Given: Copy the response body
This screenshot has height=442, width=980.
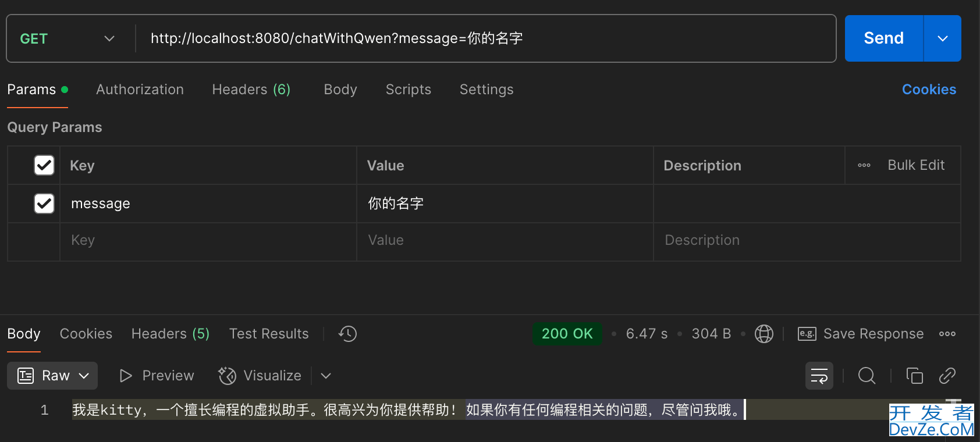Looking at the screenshot, I should (x=914, y=376).
